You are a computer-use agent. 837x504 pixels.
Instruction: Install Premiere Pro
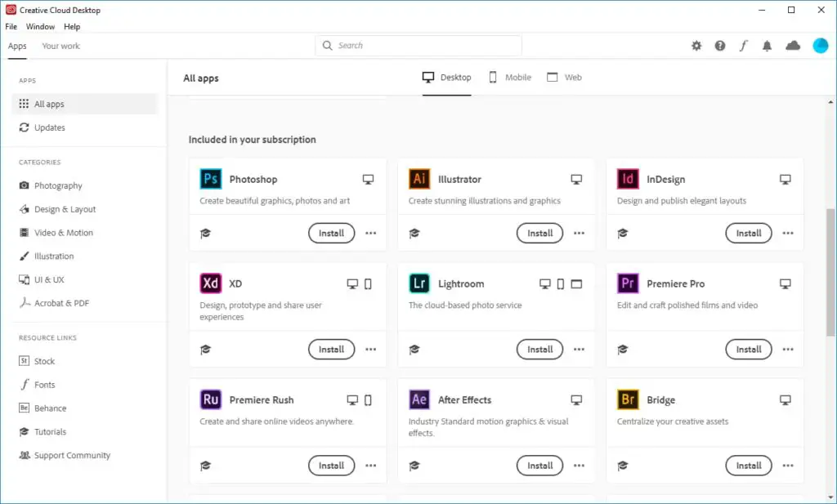pyautogui.click(x=748, y=349)
